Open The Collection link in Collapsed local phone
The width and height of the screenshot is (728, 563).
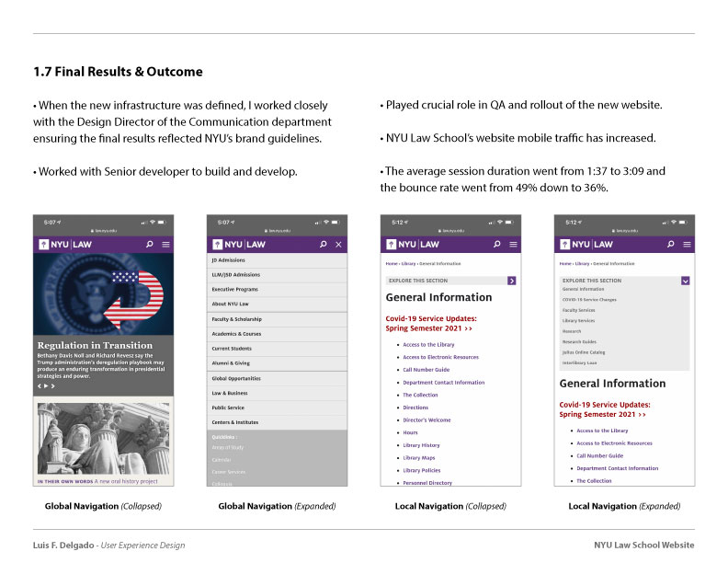(420, 395)
